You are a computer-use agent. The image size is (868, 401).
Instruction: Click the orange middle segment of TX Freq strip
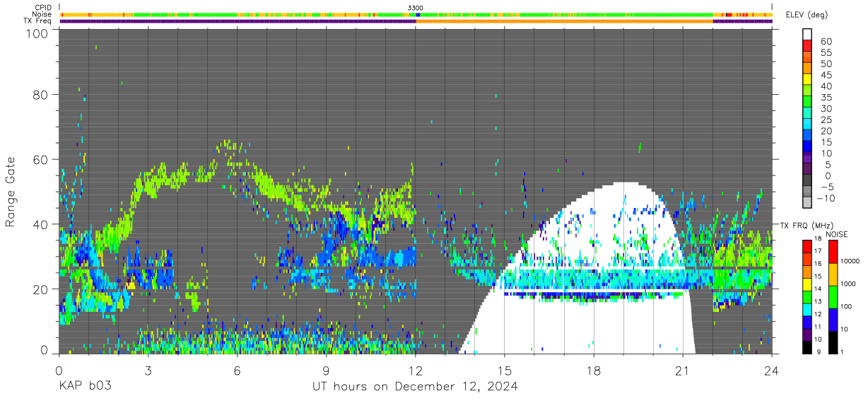coord(564,21)
